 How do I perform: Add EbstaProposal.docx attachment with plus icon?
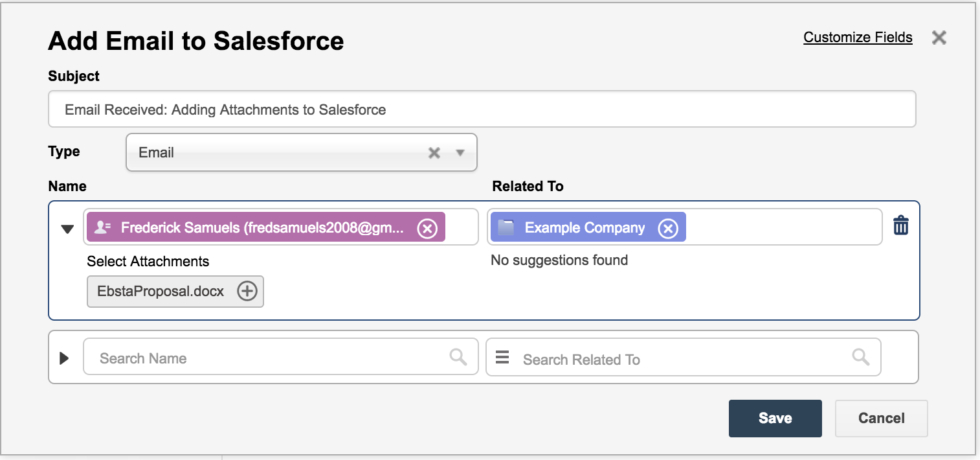click(x=247, y=292)
